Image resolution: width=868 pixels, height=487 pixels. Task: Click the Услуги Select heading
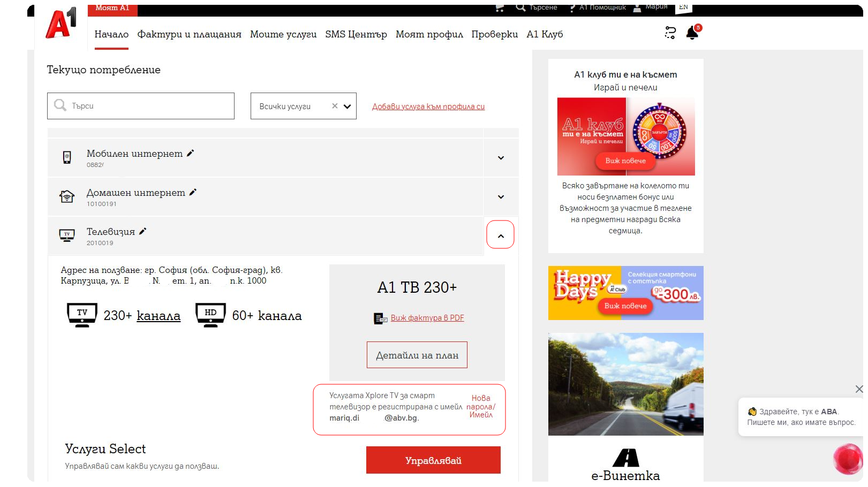[105, 449]
